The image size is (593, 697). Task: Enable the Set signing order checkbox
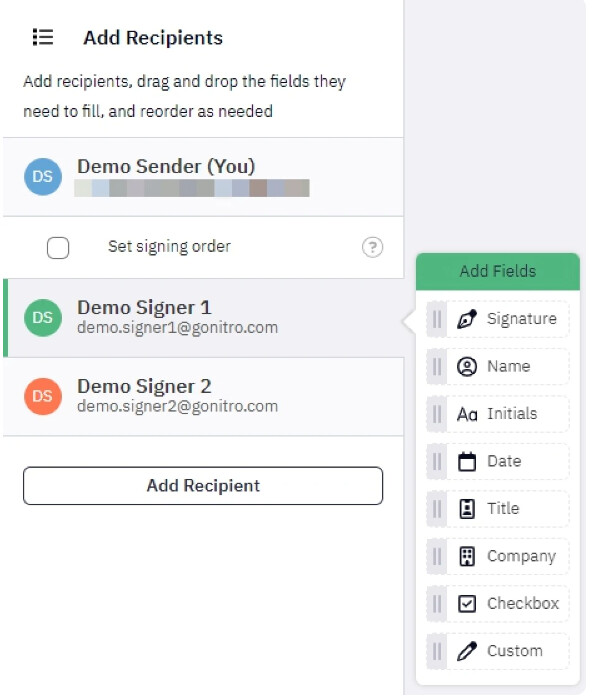click(x=58, y=248)
